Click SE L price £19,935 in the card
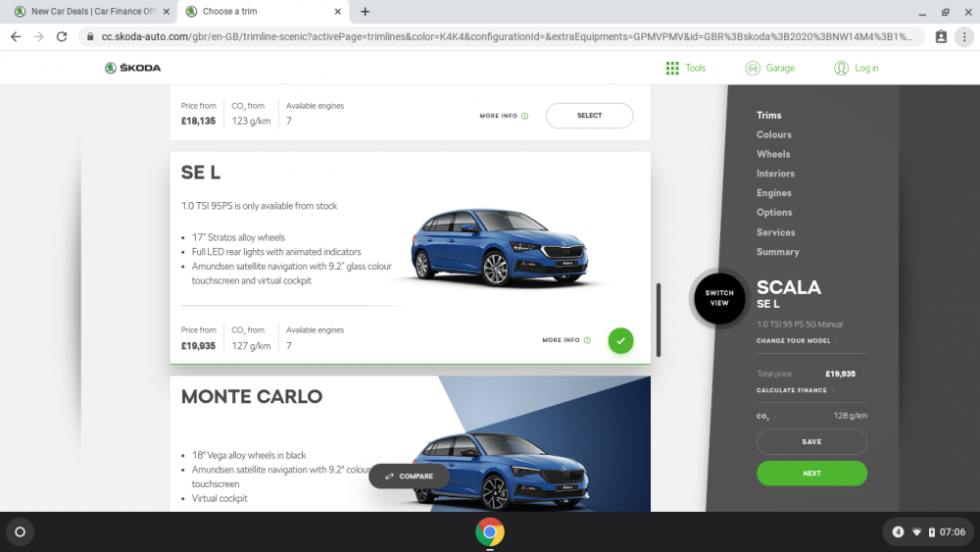This screenshot has width=980, height=552. (x=198, y=346)
